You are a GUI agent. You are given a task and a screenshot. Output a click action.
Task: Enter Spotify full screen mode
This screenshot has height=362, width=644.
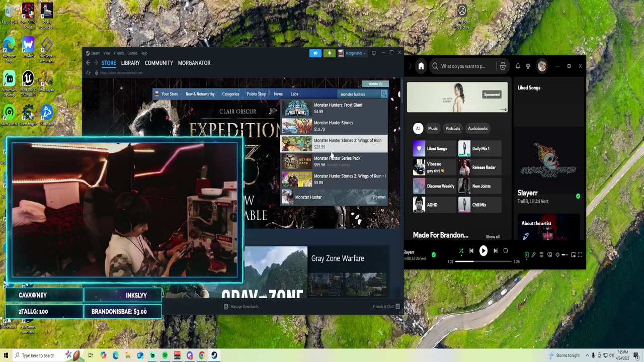[x=580, y=255]
